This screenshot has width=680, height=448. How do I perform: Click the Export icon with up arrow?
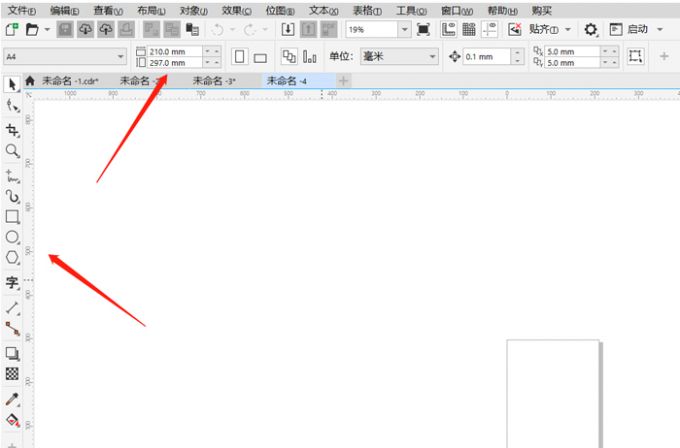click(308, 29)
